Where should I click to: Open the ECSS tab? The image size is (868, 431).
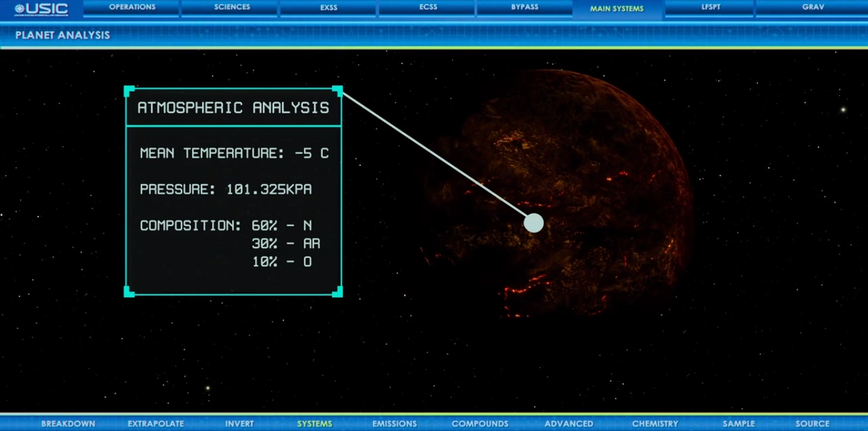428,7
